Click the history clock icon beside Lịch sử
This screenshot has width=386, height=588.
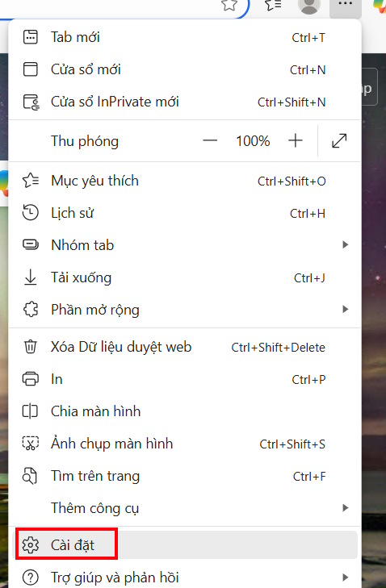[31, 213]
